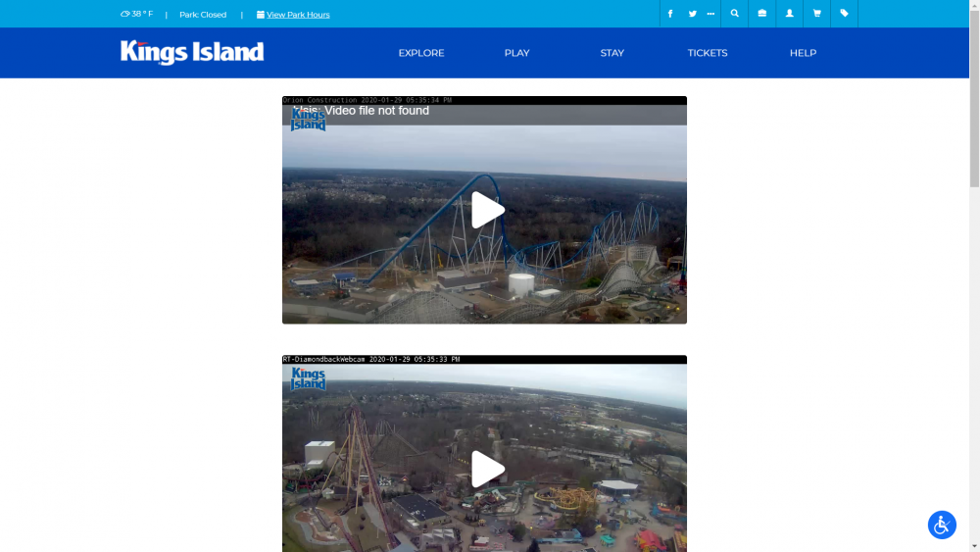Open the PLAY menu
The width and height of the screenshot is (980, 552).
[516, 53]
